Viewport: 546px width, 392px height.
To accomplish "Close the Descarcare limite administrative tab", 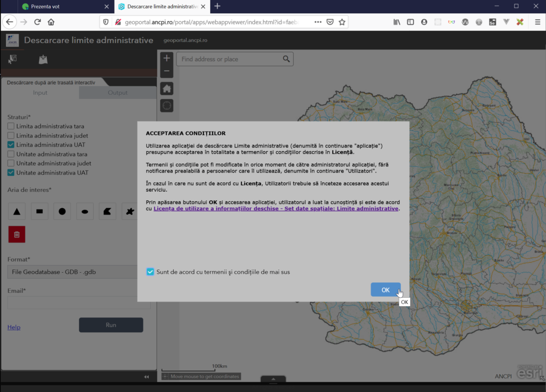I will pos(203,6).
